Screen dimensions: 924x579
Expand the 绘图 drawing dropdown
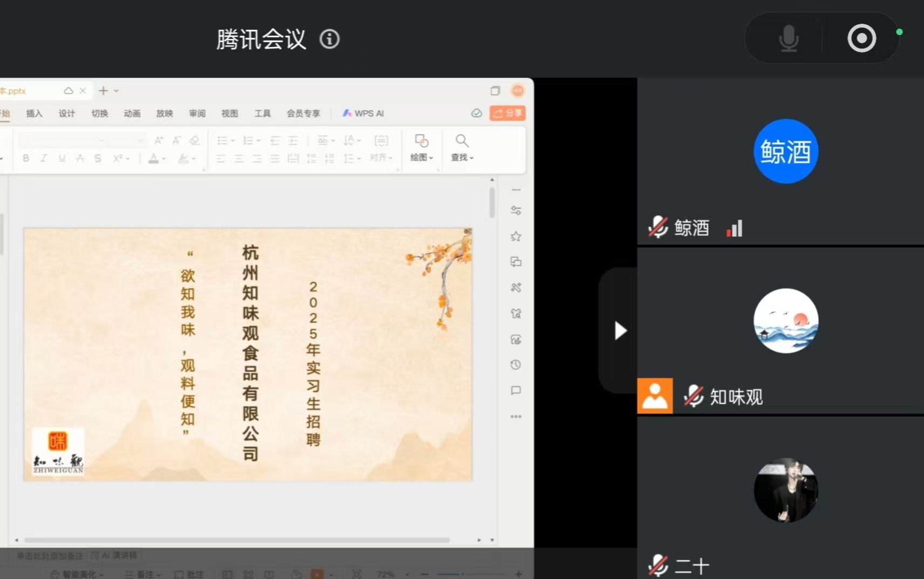pyautogui.click(x=422, y=147)
